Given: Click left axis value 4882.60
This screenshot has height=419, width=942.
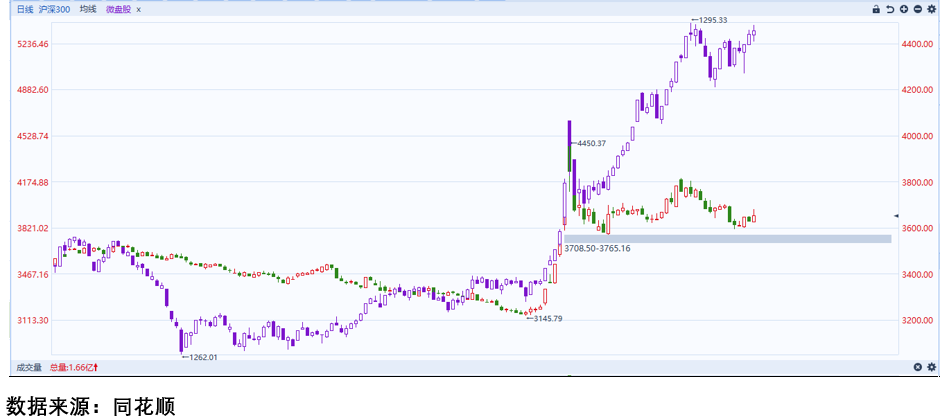Looking at the screenshot, I should 31,90.
